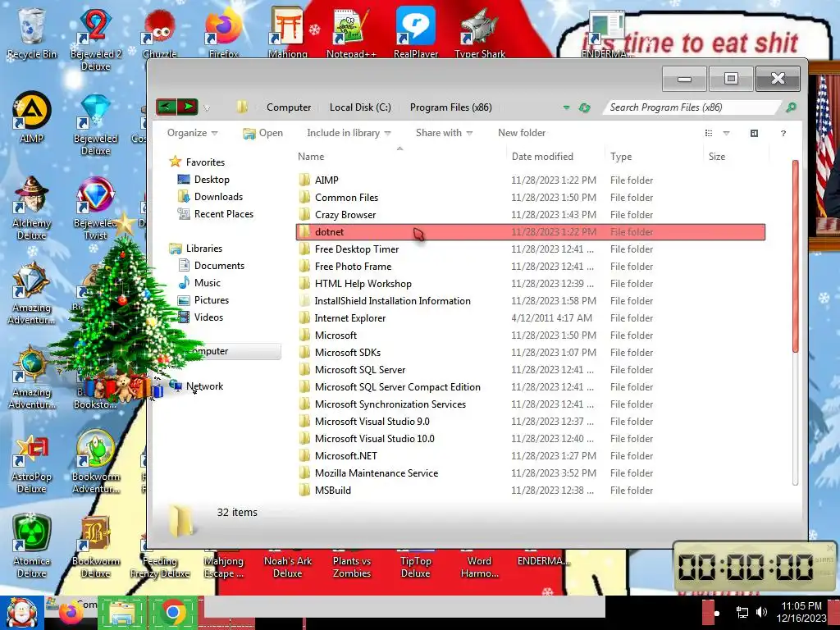Open network icon in system tray
Screen dimensions: 840x630
pyautogui.click(x=742, y=612)
